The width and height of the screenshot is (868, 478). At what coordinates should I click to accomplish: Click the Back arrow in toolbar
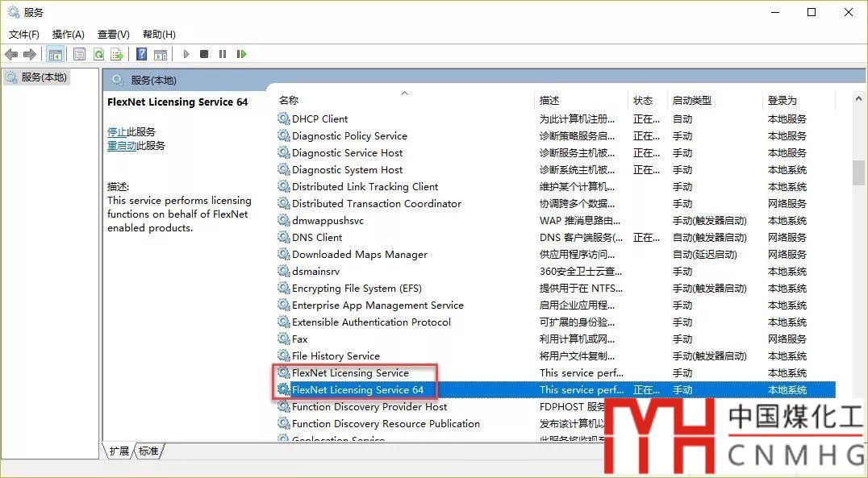pyautogui.click(x=11, y=54)
